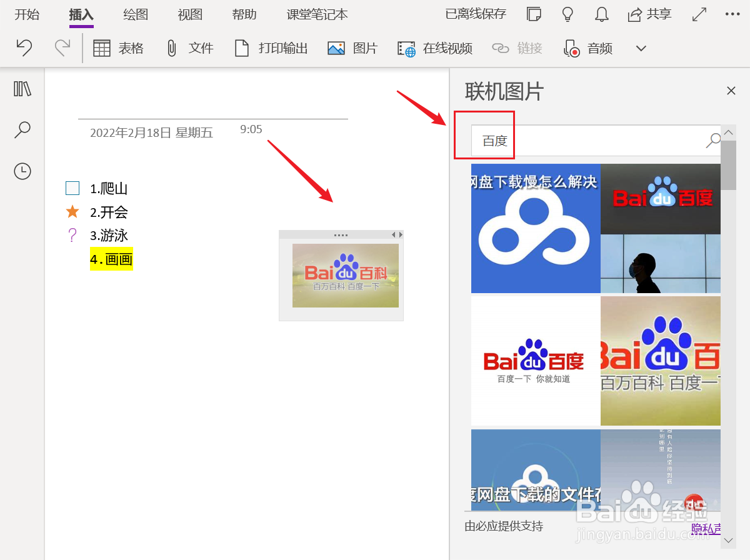Insert 在线视频 online video
This screenshot has width=750, height=560.
[x=435, y=48]
